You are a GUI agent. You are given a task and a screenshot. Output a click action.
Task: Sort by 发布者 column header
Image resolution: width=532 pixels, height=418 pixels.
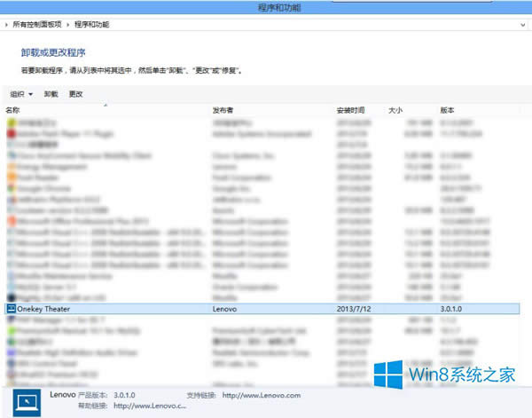223,110
